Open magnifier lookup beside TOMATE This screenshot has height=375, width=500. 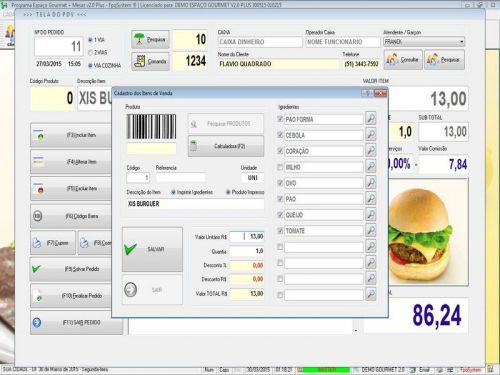371,230
